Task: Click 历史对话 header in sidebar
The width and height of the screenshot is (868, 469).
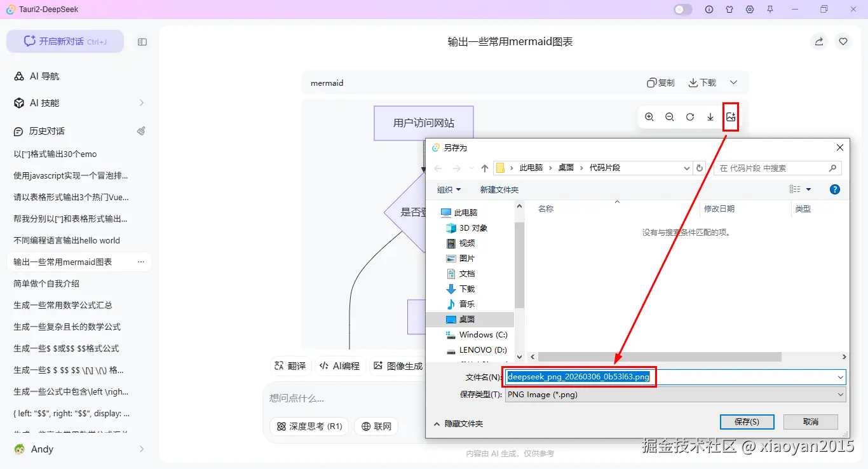Action: (x=46, y=131)
